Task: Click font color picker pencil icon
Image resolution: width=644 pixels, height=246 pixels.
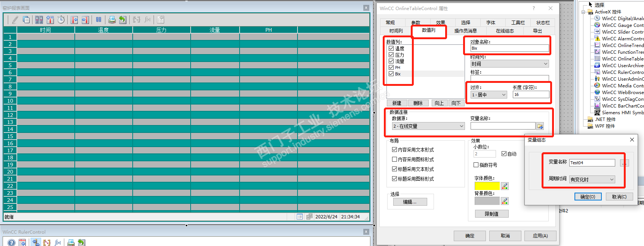Action: (505, 186)
